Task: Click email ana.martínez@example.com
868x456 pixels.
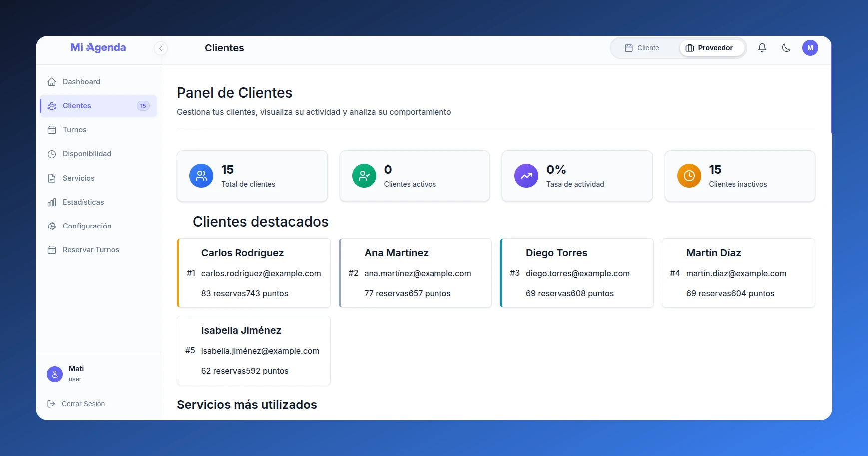Action: [418, 273]
